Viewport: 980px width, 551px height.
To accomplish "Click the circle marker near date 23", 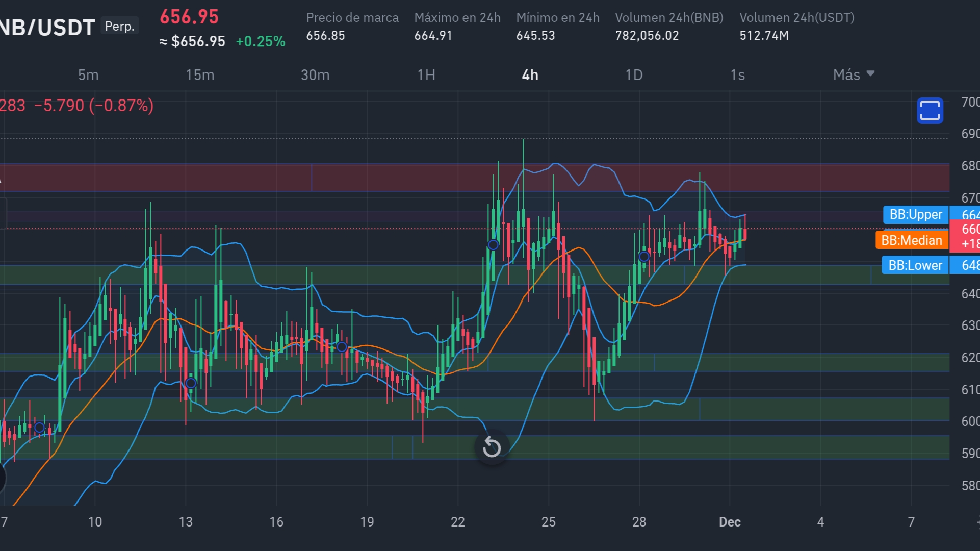I will (493, 245).
